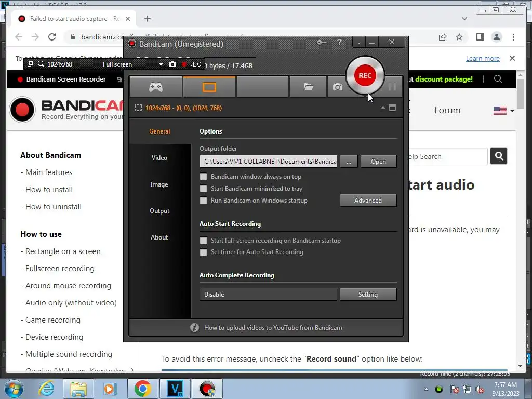Click the Open output folder button
532x399 pixels.
(x=378, y=162)
